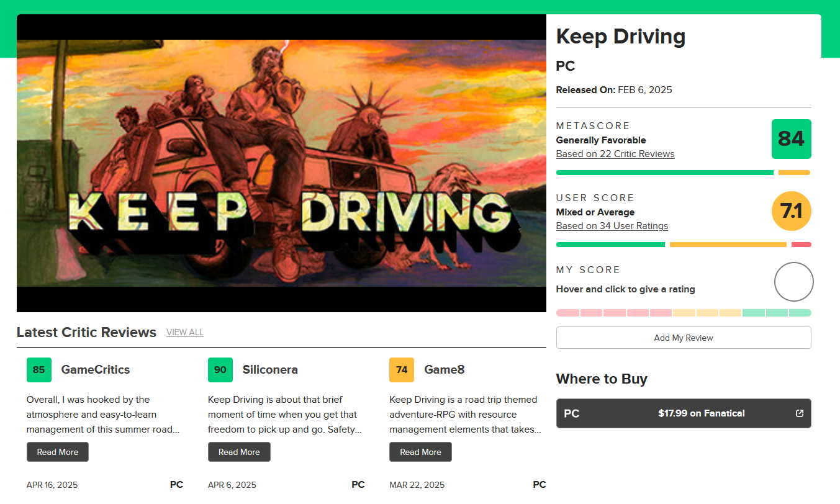Click VIEW ALL next to Latest Critic Reviews
Screen dimensions: 840x504
(x=185, y=333)
